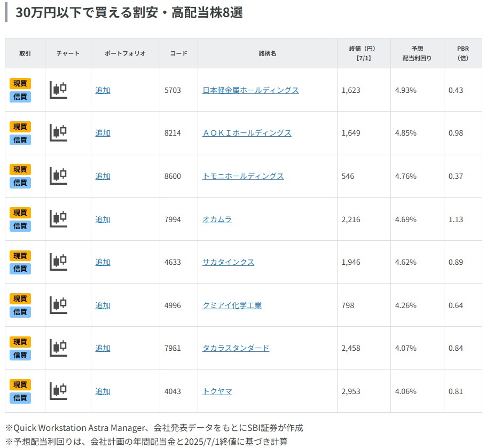Click 信買 button for トモニホールディングス

point(20,183)
